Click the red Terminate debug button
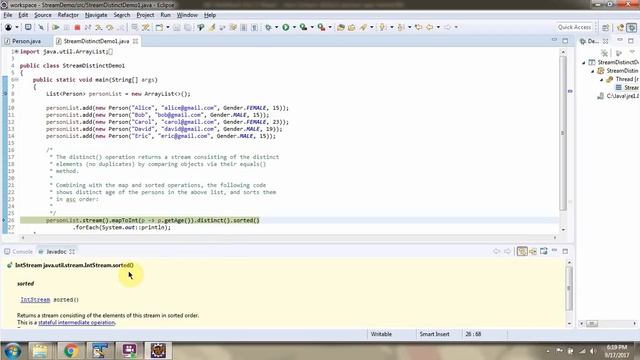This screenshot has width=640, height=360. coord(77,27)
